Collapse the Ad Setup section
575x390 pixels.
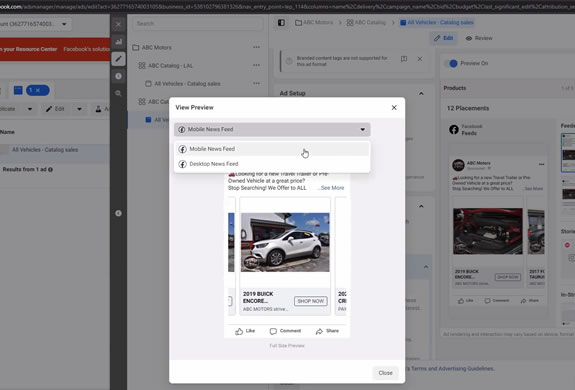(421, 94)
